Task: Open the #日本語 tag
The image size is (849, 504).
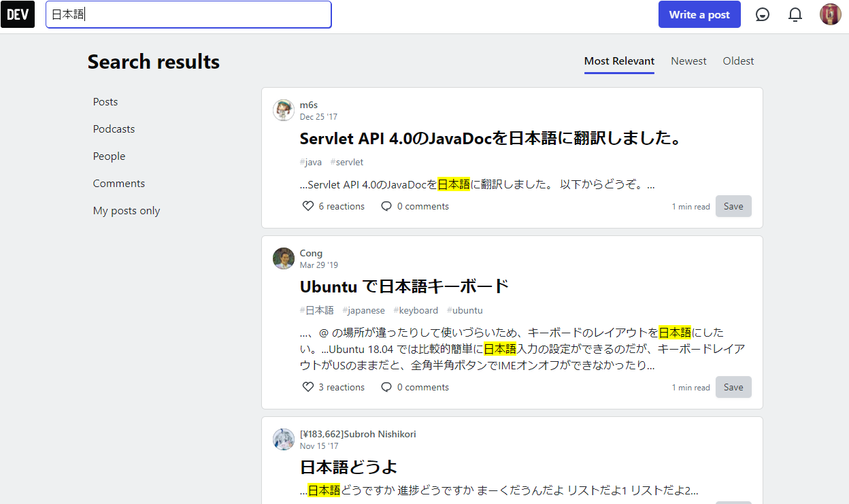Action: pyautogui.click(x=317, y=310)
